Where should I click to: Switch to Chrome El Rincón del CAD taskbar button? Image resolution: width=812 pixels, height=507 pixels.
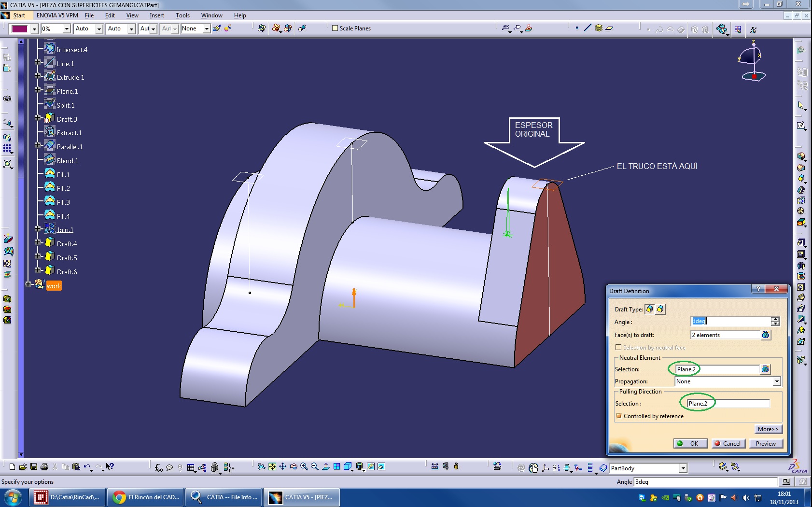[145, 497]
